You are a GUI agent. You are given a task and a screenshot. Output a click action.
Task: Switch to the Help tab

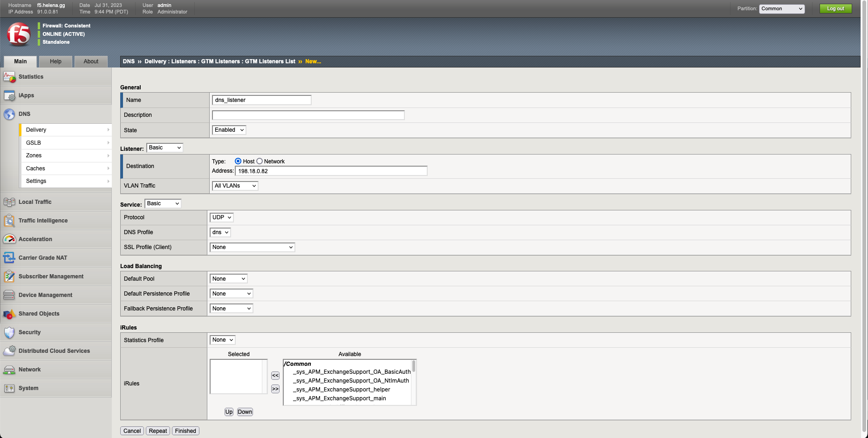click(55, 61)
